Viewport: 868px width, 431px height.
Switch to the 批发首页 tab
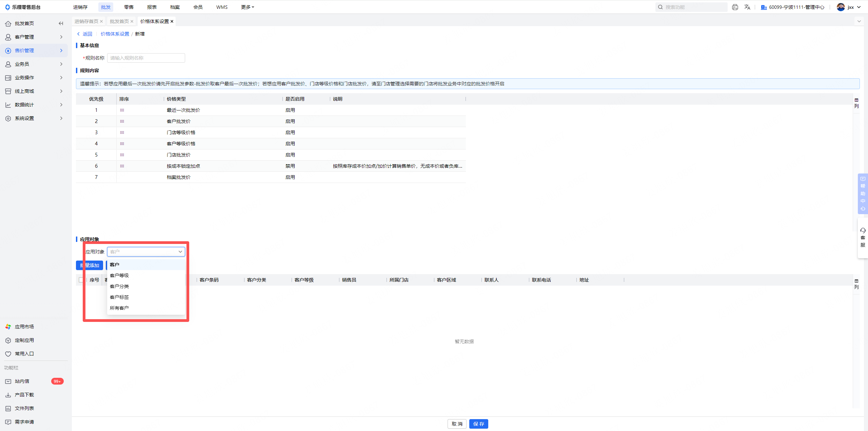point(119,21)
